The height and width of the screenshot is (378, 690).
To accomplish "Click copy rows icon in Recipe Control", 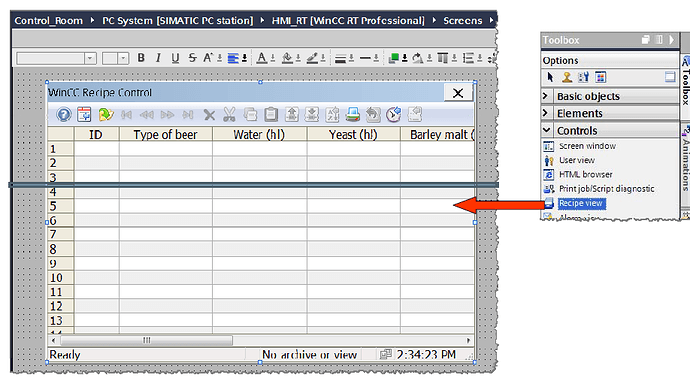I will point(250,115).
